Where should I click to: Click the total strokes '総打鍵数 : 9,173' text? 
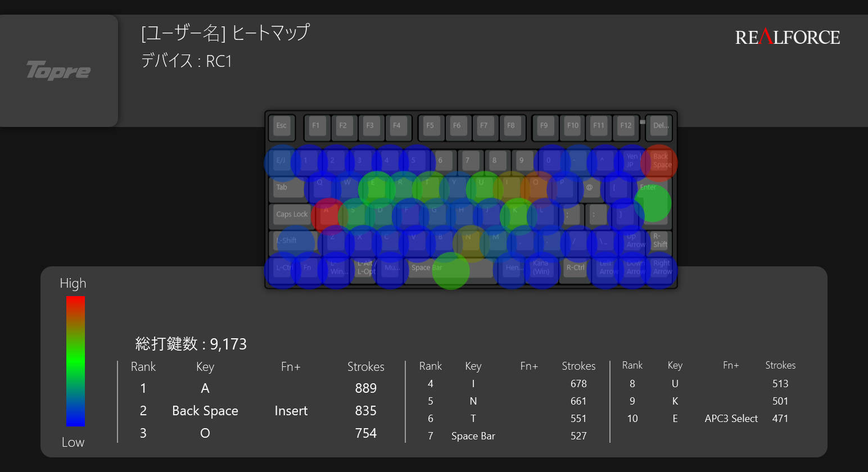pyautogui.click(x=191, y=343)
